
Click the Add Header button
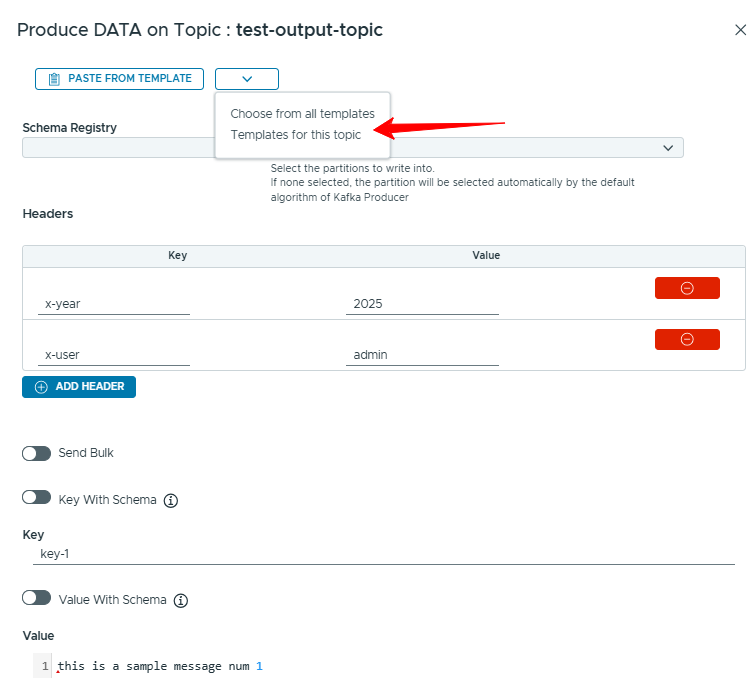pyautogui.click(x=79, y=387)
